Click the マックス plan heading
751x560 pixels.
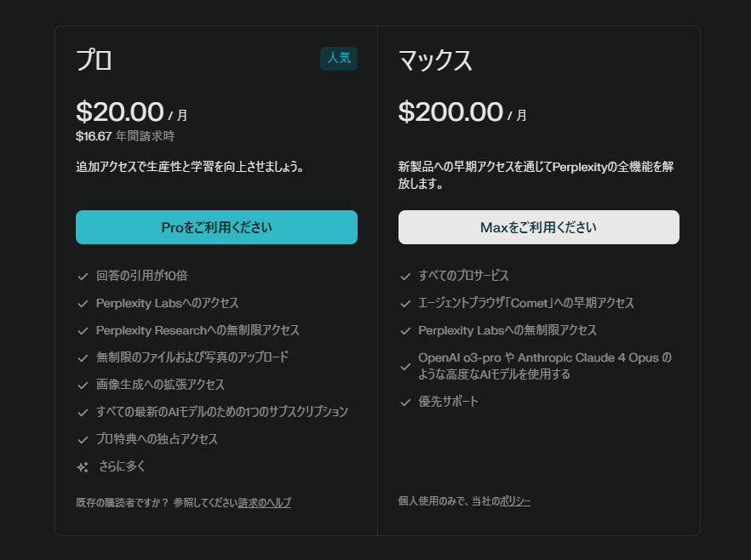[435, 60]
